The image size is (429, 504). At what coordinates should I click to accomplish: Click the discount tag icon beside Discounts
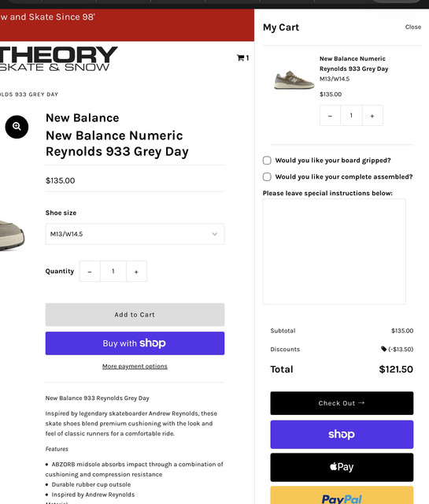tap(383, 349)
